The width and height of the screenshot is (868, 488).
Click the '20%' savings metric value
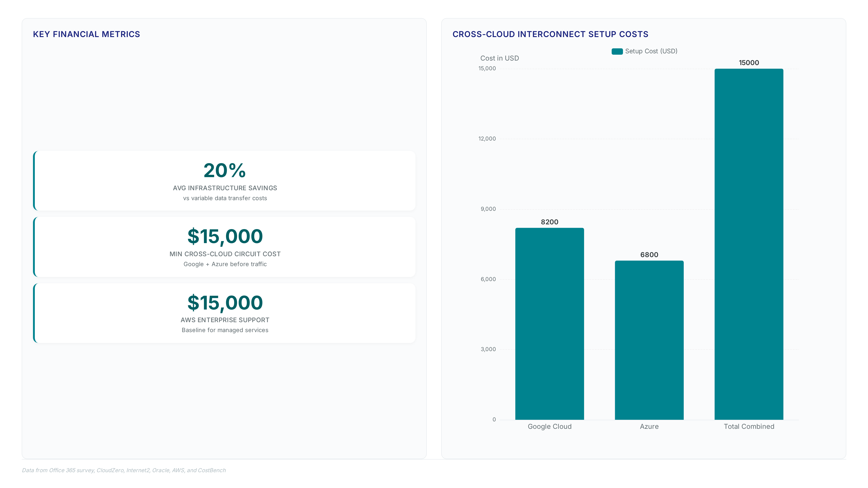coord(225,170)
